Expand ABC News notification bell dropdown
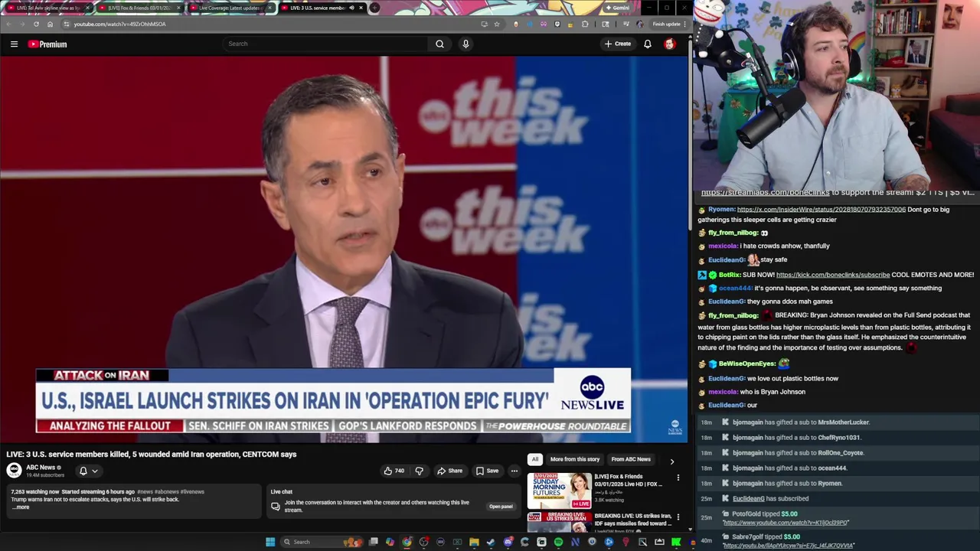The image size is (980, 551). tap(88, 471)
